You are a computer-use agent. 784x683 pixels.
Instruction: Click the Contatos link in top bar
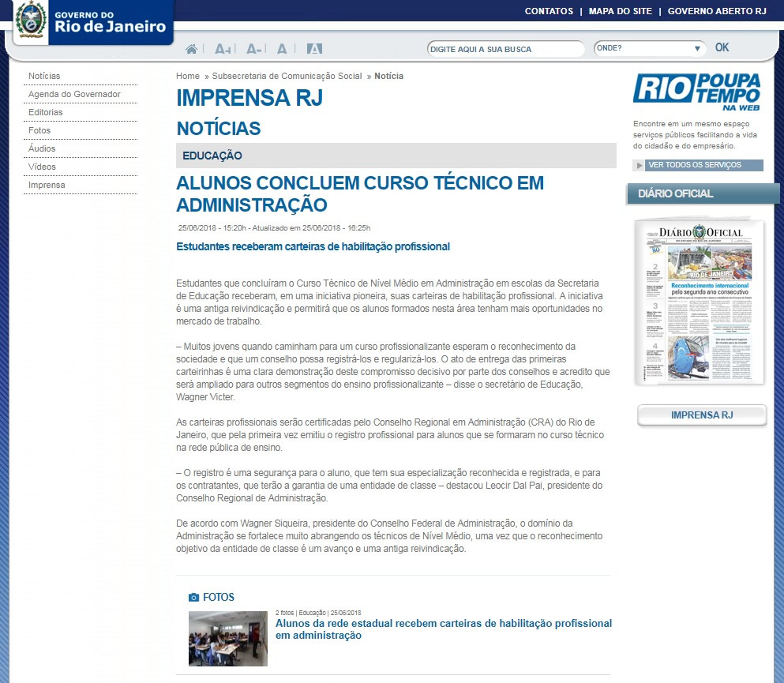[549, 11]
